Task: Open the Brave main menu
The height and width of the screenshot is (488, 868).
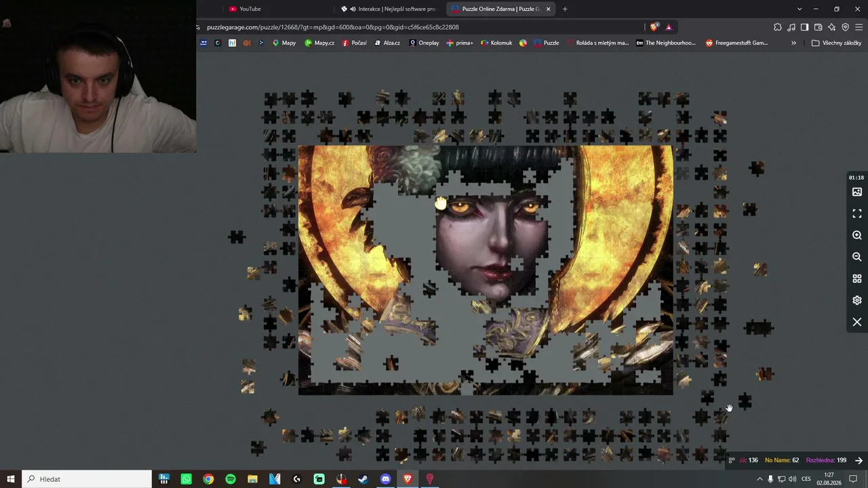Action: click(859, 27)
